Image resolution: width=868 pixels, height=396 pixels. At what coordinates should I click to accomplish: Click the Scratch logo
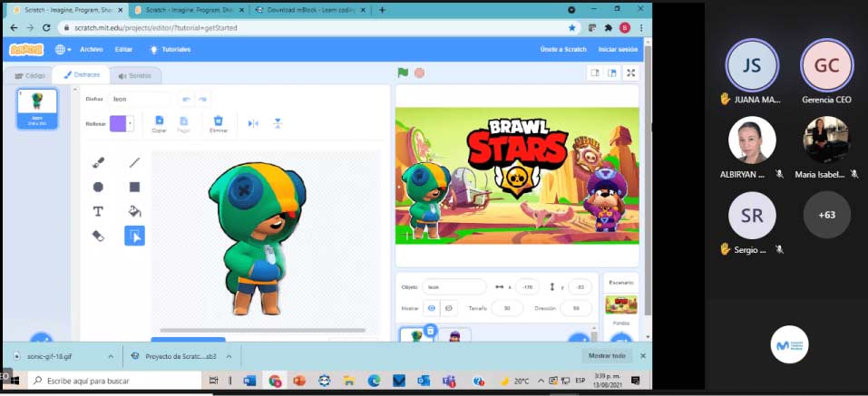click(26, 50)
